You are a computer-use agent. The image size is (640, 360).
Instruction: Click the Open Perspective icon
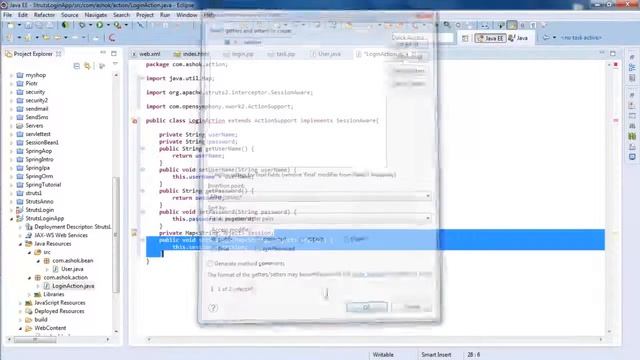point(465,38)
